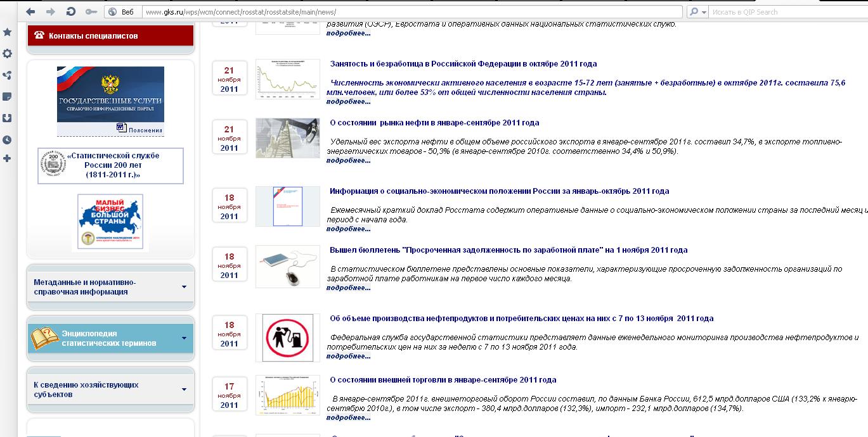This screenshot has width=868, height=437.
Task: Open the password key wand icon
Action: (91, 12)
